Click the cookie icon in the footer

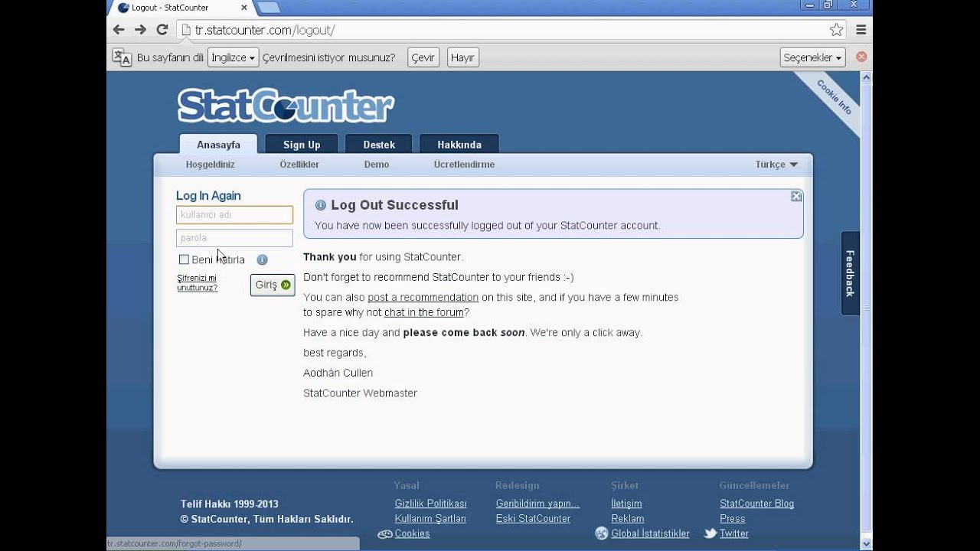point(385,534)
